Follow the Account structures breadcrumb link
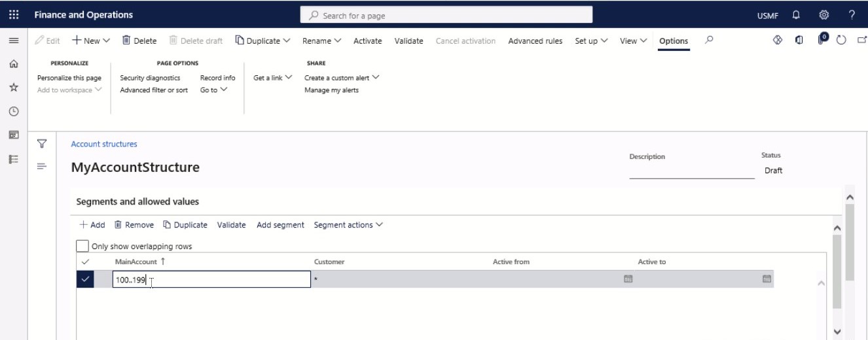The image size is (868, 340). click(104, 144)
